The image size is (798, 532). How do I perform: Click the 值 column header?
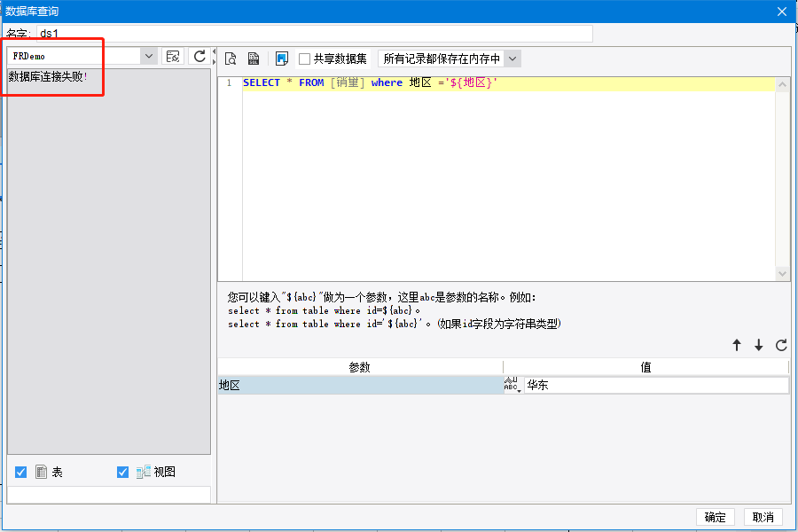(645, 367)
